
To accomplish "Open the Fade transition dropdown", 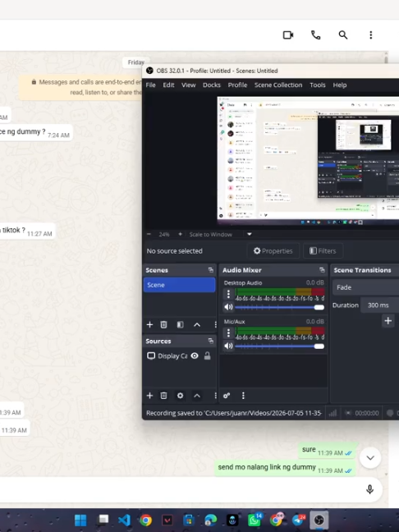I will 366,287.
